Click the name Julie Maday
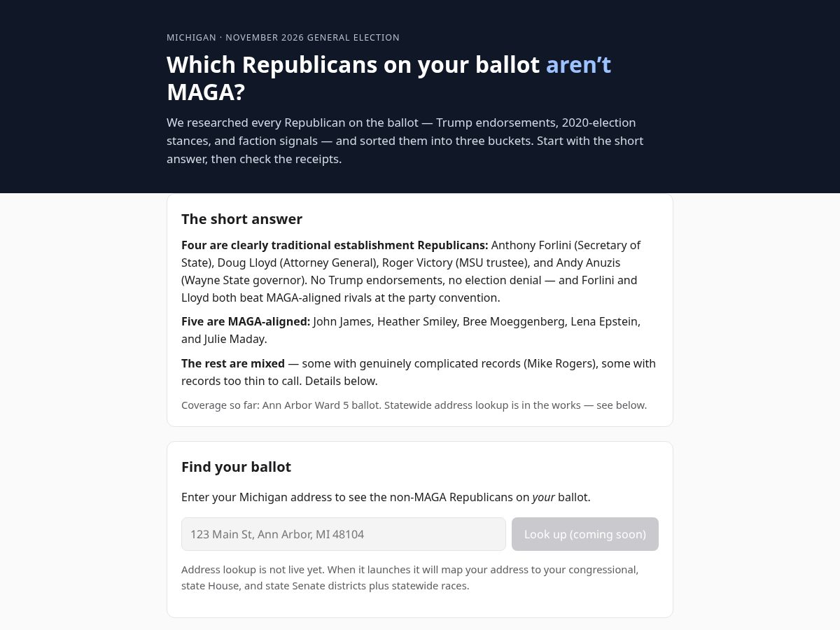The image size is (840, 630). point(234,339)
